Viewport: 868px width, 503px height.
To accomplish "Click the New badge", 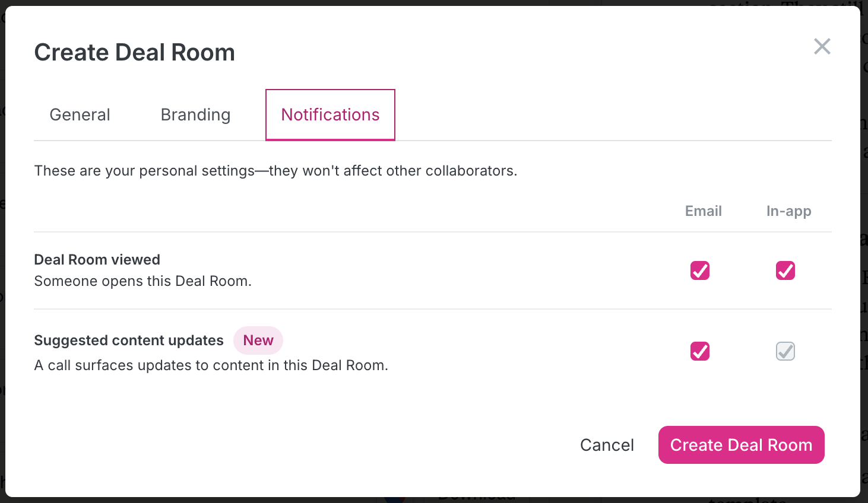I will pos(258,340).
